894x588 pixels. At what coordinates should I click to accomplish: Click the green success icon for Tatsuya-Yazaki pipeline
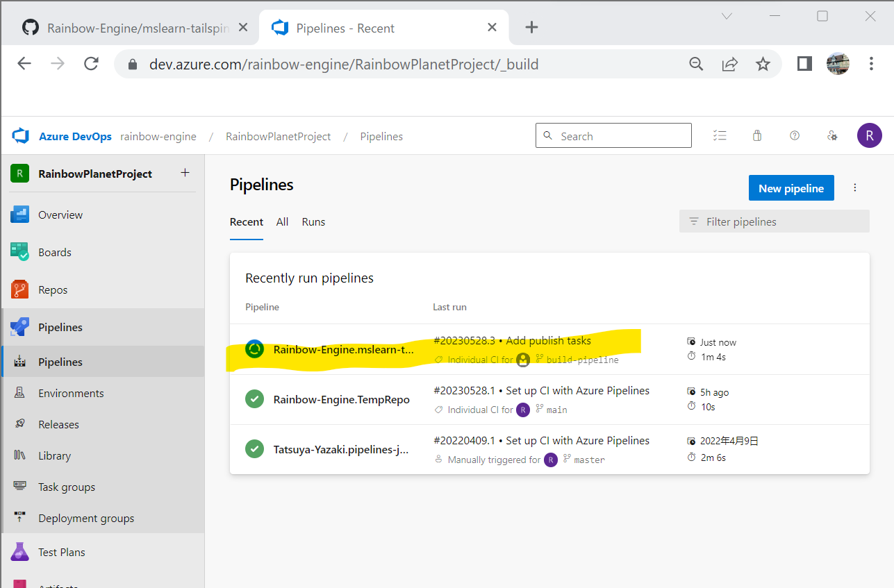click(x=254, y=449)
